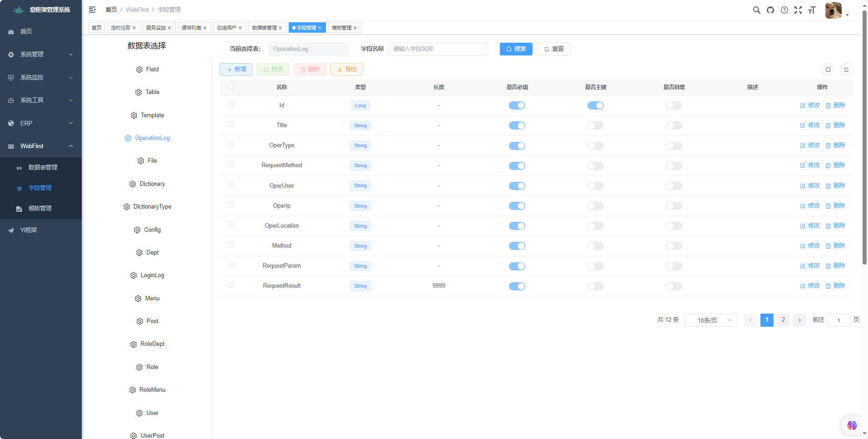Click the help question mark icon
868x439 pixels.
point(784,10)
